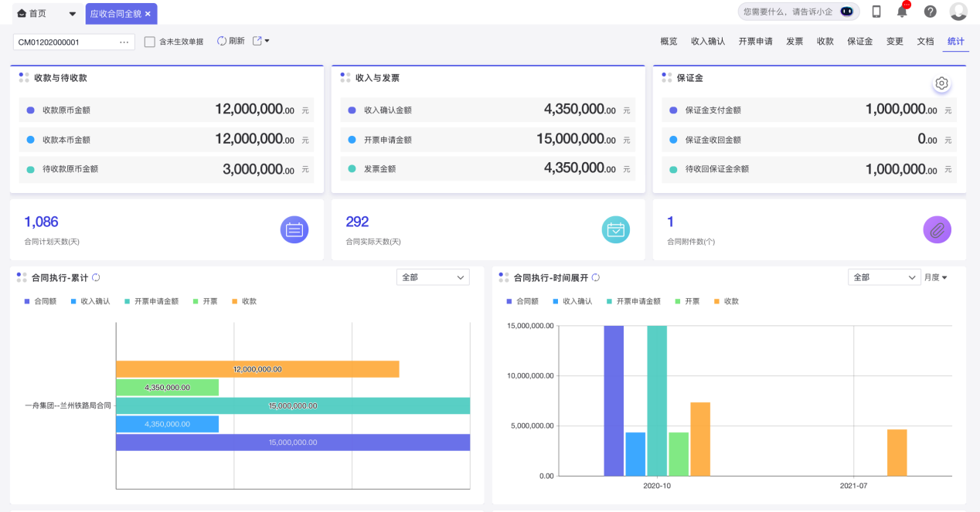The height and width of the screenshot is (512, 980).
Task: Click the contract number ellipsis lookup button
Action: click(124, 42)
